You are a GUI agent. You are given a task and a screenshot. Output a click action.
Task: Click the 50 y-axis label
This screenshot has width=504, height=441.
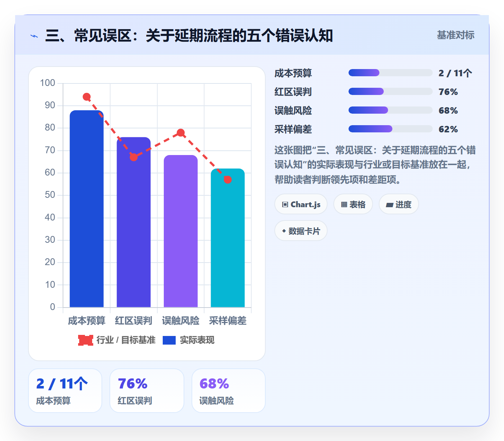(x=50, y=195)
